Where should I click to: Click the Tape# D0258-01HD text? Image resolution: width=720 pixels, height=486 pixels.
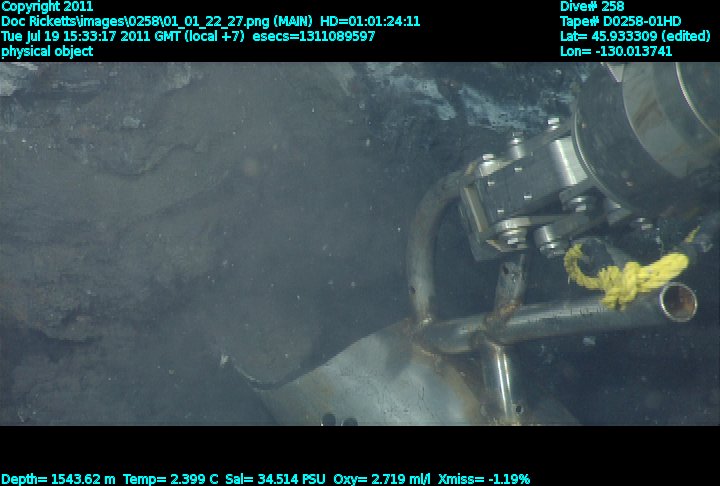[621, 21]
